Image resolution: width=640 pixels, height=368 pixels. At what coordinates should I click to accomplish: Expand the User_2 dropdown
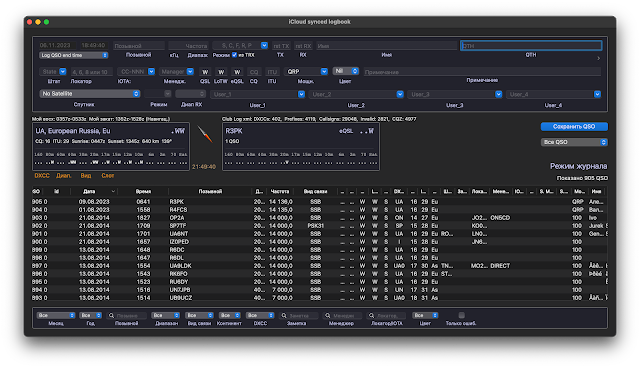[400, 94]
